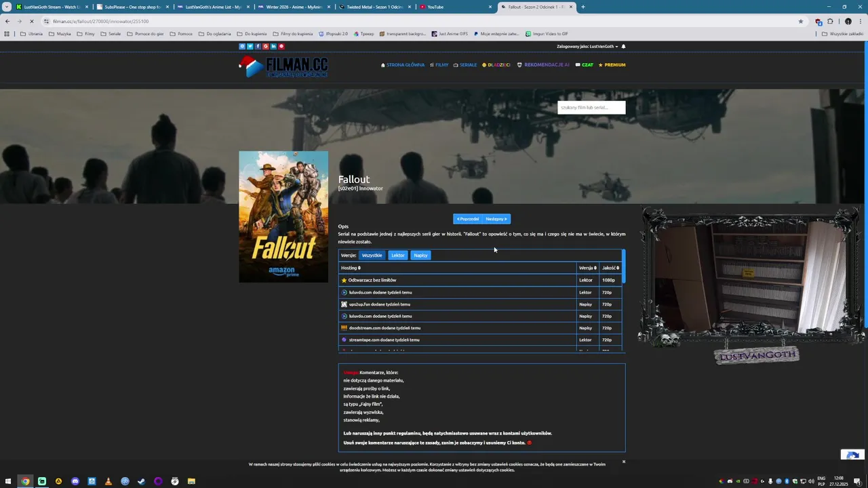
Task: Stop page loading in browser toolbar
Action: point(31,21)
